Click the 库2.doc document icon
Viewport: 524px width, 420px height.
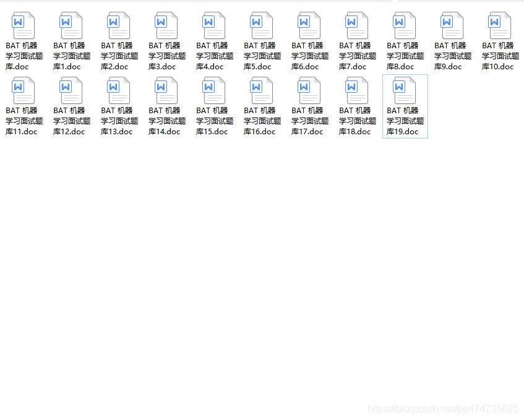[118, 25]
